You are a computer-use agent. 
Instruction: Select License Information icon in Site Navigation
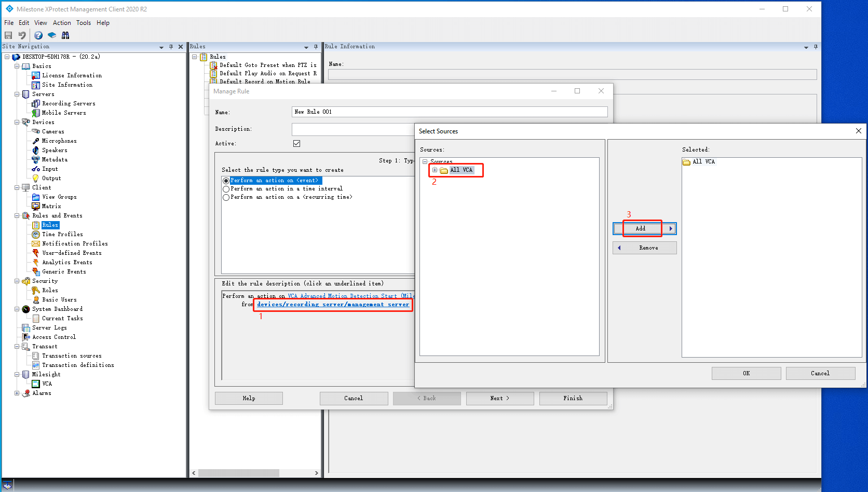click(36, 75)
